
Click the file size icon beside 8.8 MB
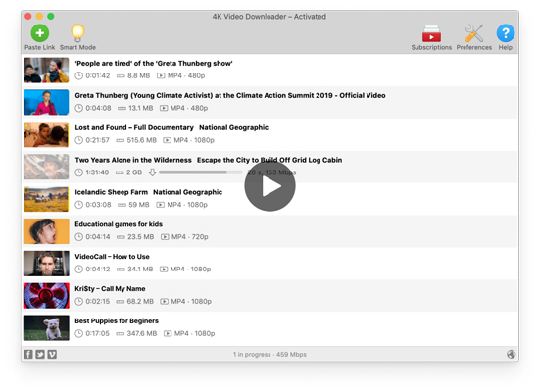click(121, 76)
